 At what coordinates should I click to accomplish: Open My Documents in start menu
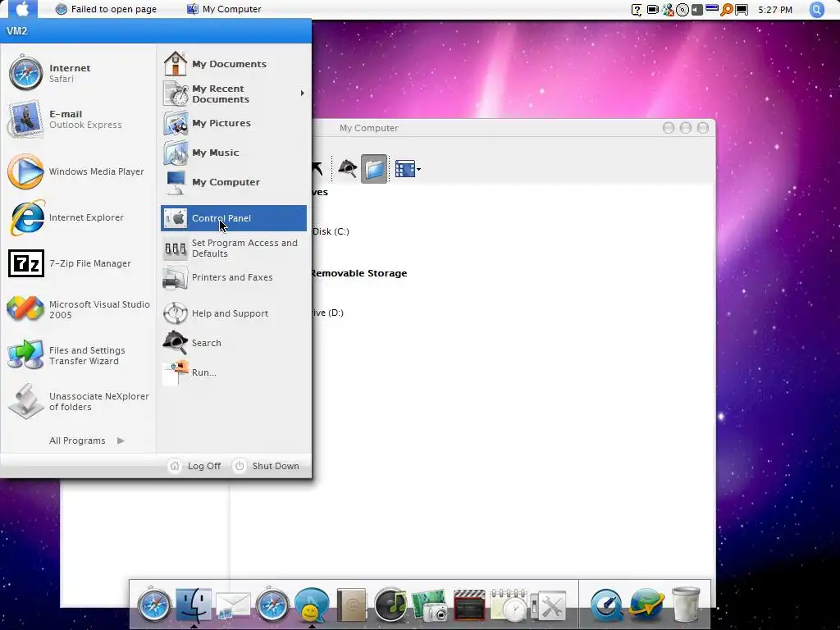pyautogui.click(x=234, y=64)
